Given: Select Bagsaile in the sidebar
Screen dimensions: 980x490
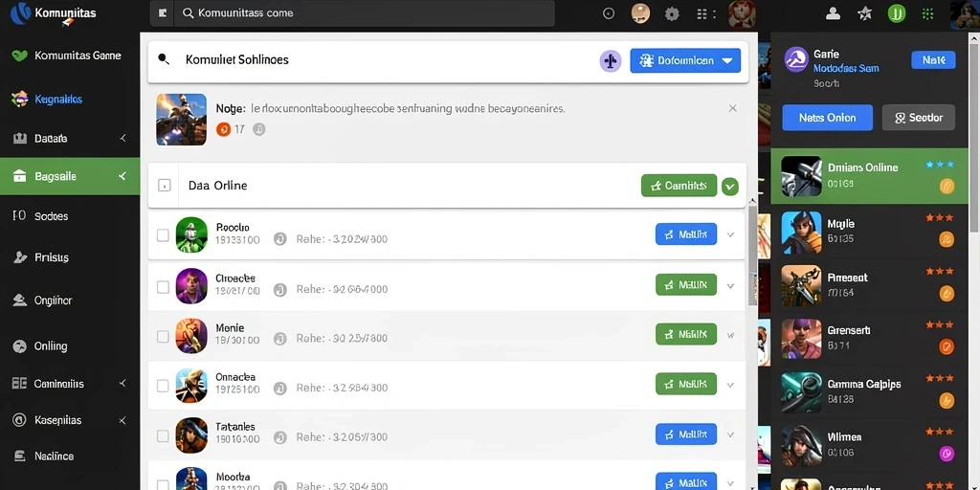Looking at the screenshot, I should click(x=70, y=176).
